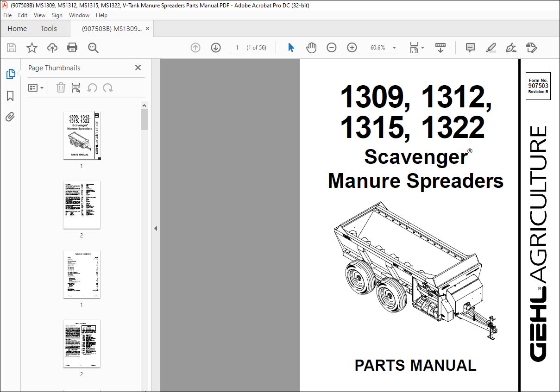Rotate the page counterclockwise
Screen dimensions: 560x392
92,87
